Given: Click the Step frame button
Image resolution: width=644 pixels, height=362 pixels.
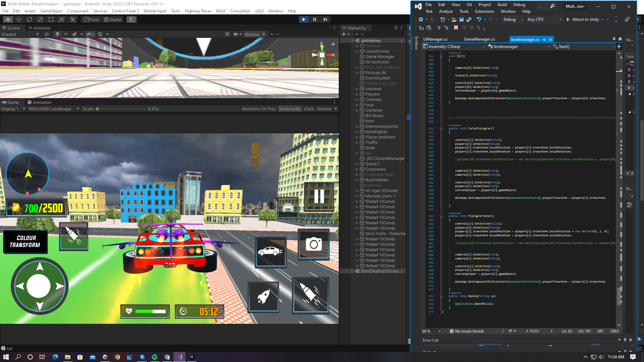Looking at the screenshot, I should [325, 19].
